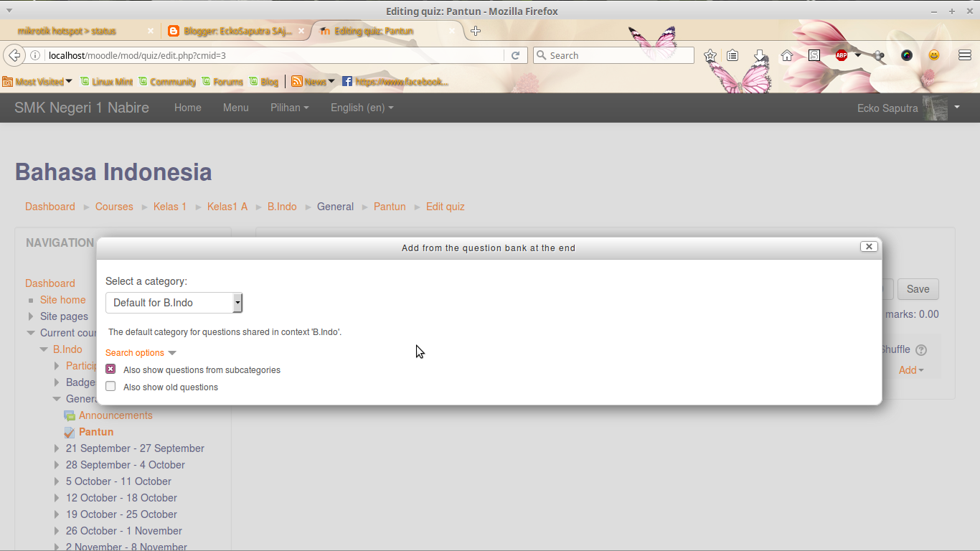Image resolution: width=980 pixels, height=551 pixels.
Task: Go to Courses in breadcrumb
Action: click(114, 207)
